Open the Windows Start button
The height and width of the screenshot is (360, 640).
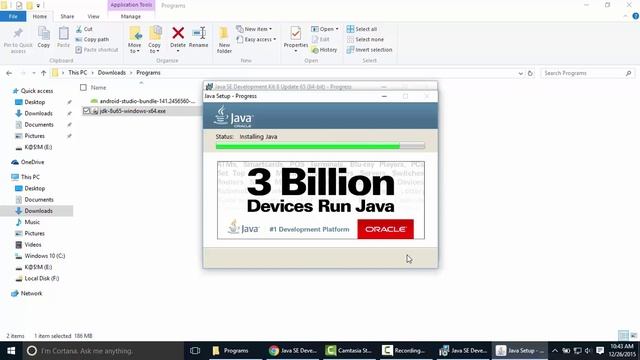11,351
